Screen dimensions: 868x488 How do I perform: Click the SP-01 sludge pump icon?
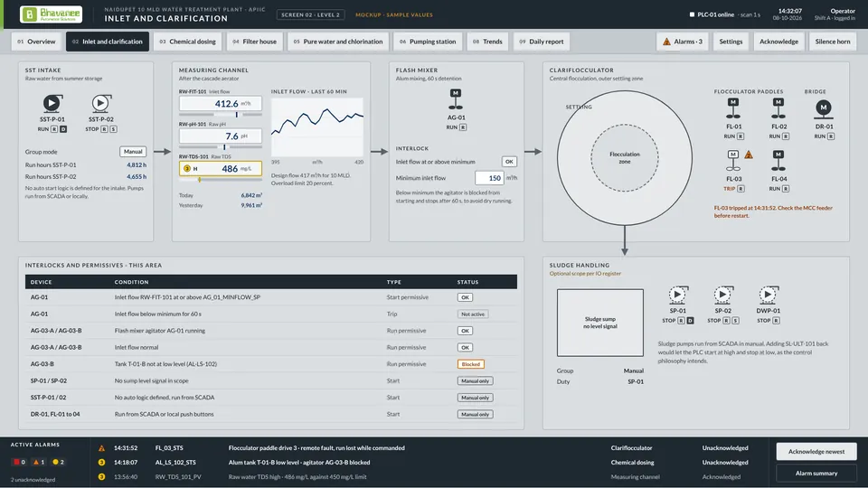677,295
